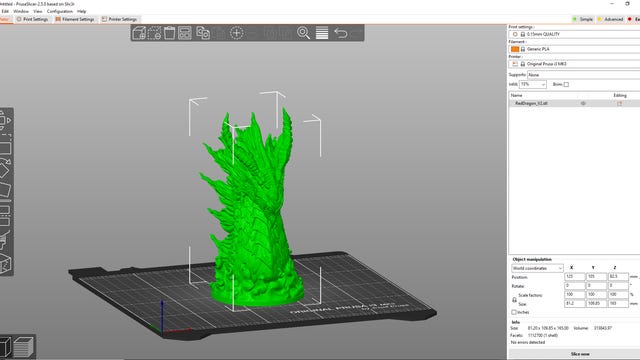640x360 pixels.
Task: Open the Edit menu
Action: pyautogui.click(x=5, y=11)
